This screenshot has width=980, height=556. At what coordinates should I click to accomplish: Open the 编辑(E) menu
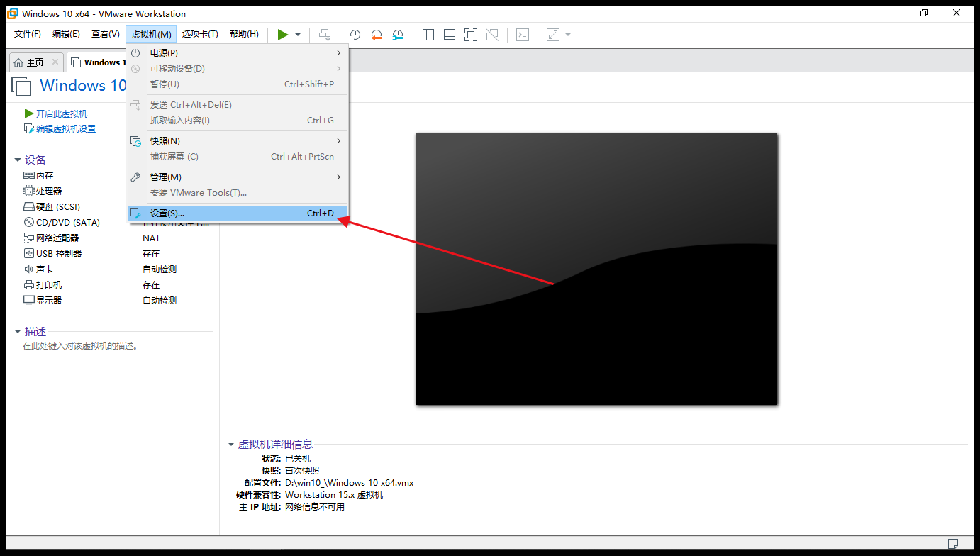[x=66, y=34]
